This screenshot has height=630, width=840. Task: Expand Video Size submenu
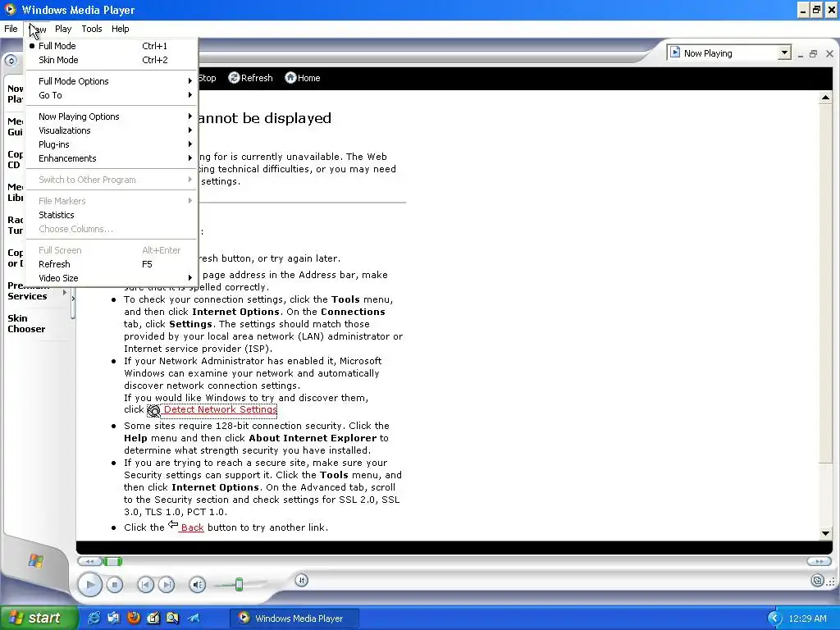coord(112,278)
